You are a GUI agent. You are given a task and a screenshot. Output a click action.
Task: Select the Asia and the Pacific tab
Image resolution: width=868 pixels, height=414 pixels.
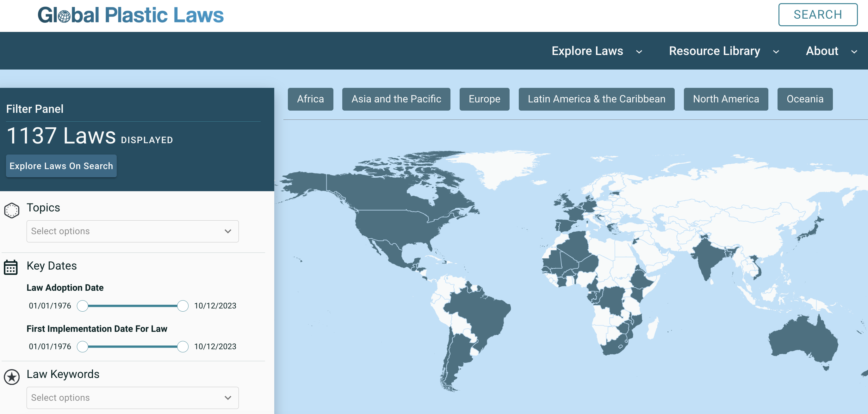pos(396,99)
